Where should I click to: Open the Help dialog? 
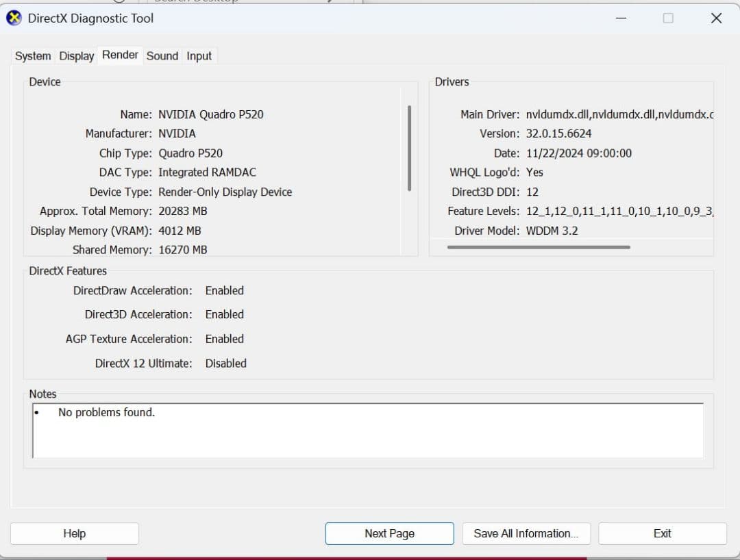tap(74, 533)
